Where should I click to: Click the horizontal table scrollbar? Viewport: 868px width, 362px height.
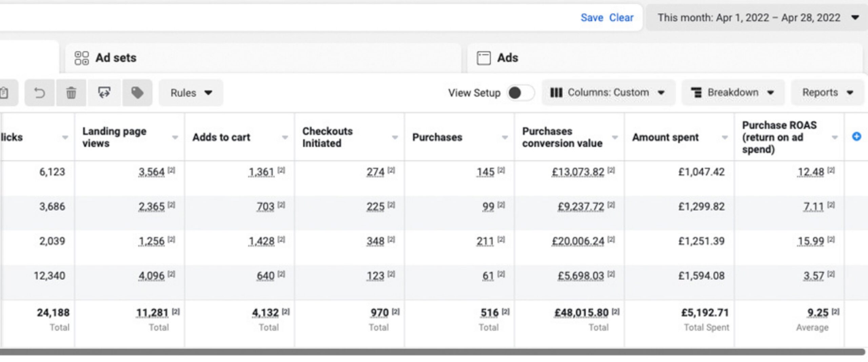click(433, 352)
